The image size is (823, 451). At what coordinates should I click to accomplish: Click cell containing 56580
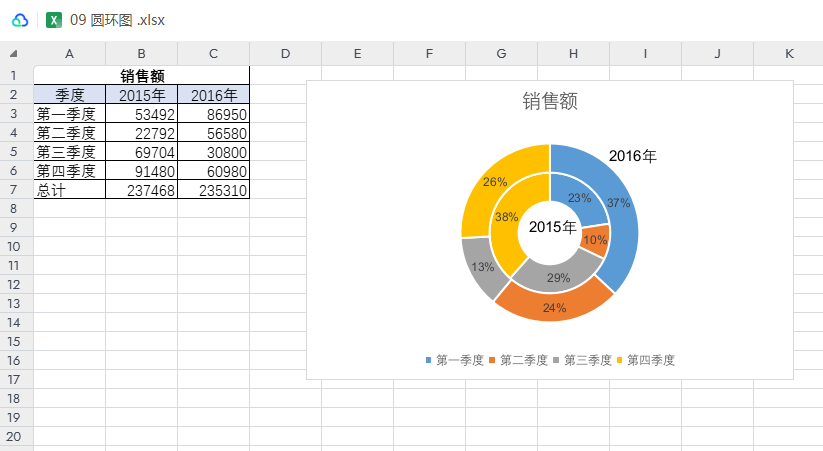(213, 132)
